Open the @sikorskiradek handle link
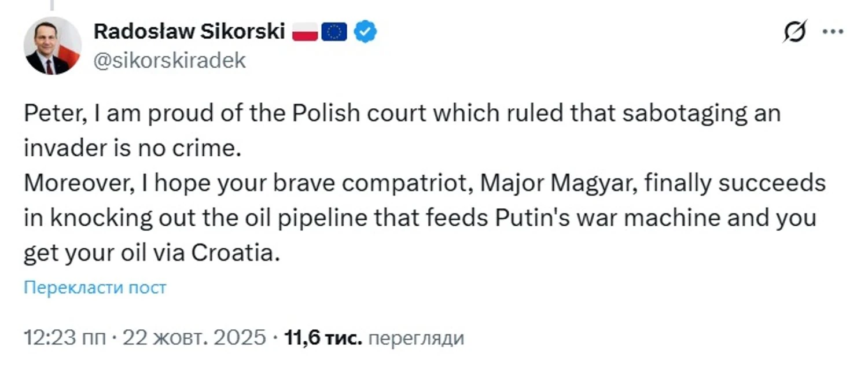The height and width of the screenshot is (372, 868). coord(170,60)
